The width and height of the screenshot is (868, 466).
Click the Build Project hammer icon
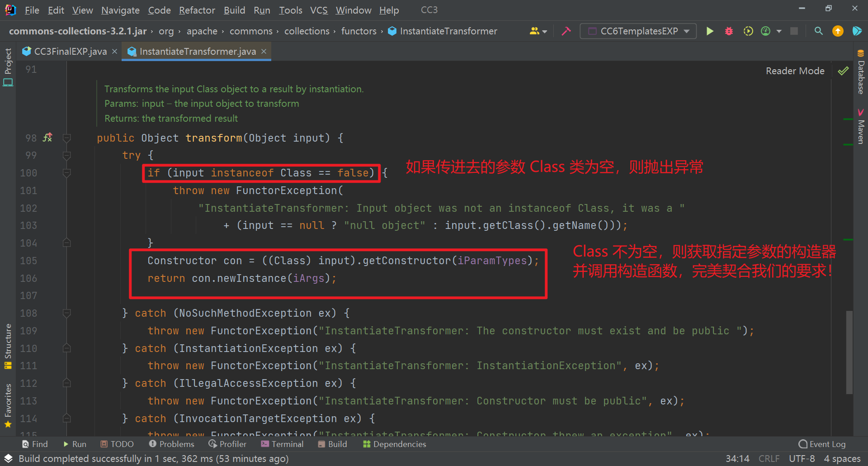pos(566,31)
